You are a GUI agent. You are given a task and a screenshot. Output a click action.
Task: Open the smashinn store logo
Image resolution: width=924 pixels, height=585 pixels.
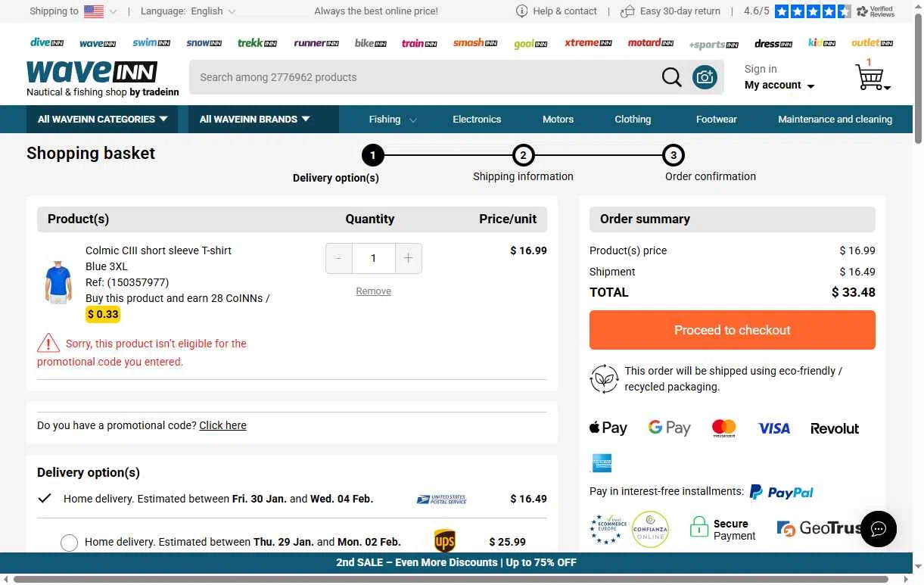pyautogui.click(x=475, y=43)
